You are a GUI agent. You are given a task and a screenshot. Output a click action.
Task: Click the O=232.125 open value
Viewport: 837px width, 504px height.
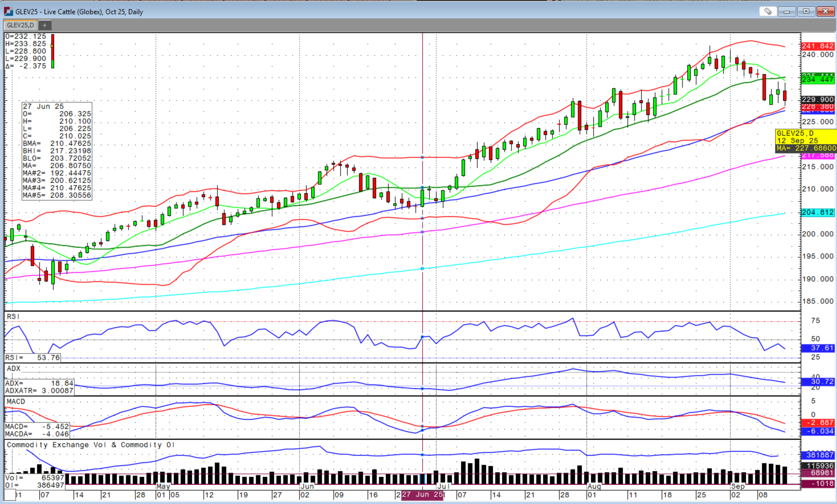(x=25, y=36)
